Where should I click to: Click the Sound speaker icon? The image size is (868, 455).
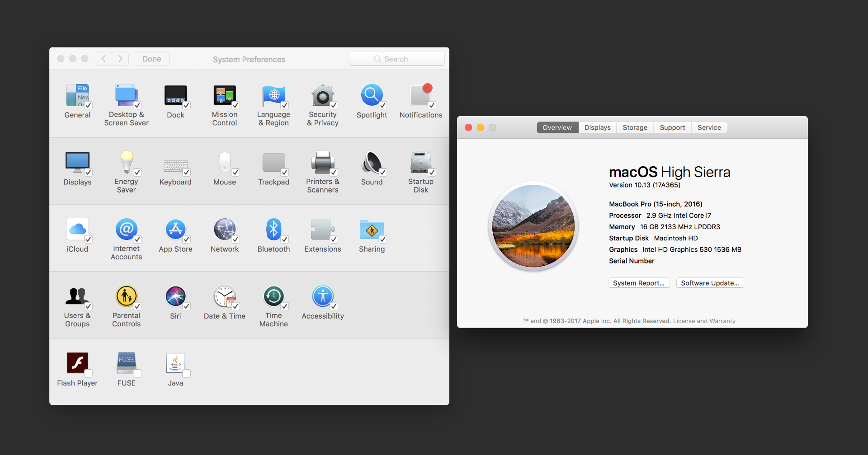[372, 162]
